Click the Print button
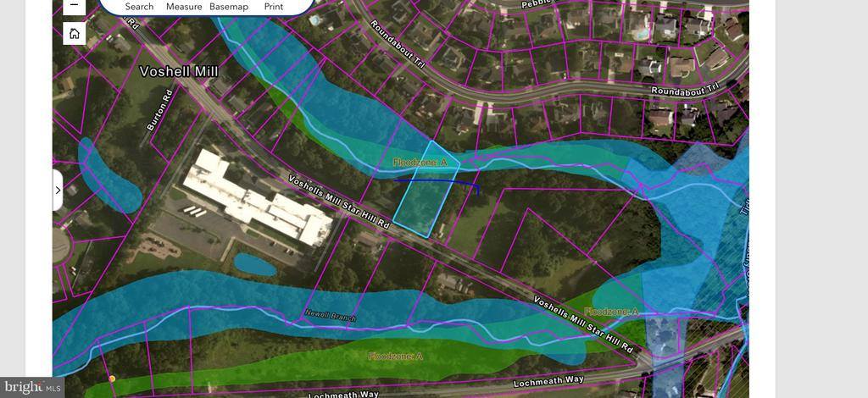The height and width of the screenshot is (398, 868). pos(273,7)
